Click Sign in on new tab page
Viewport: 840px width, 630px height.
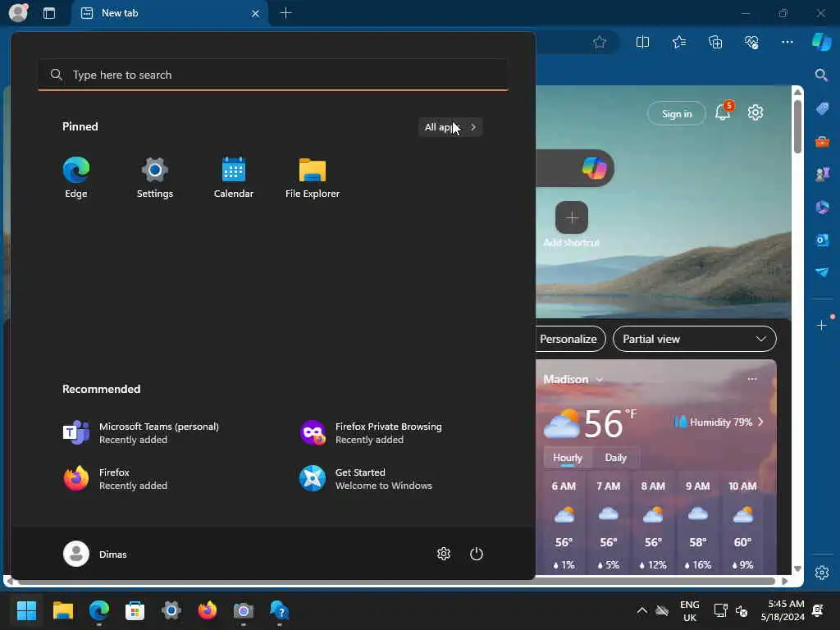[677, 113]
